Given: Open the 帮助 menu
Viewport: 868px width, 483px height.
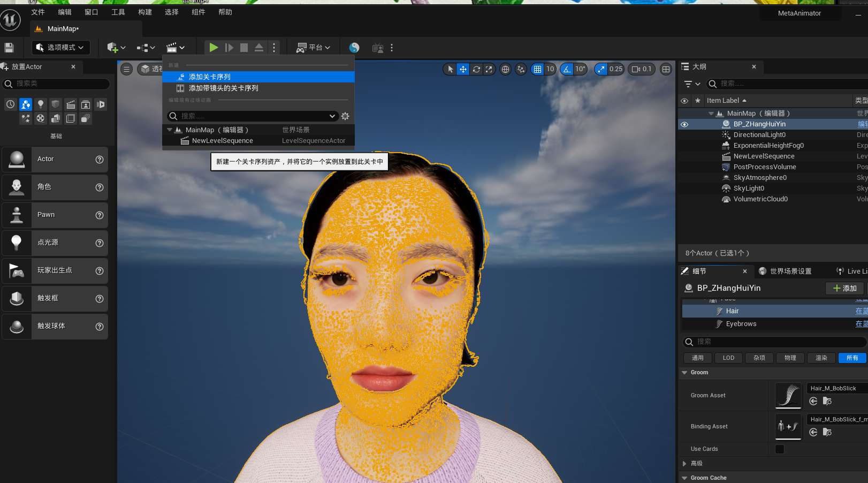Looking at the screenshot, I should coord(225,12).
